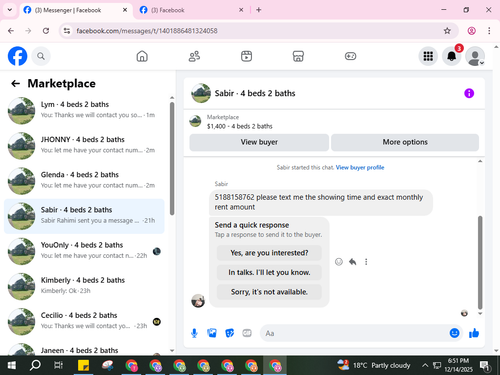Screen dimensions: 500x375
Task: Open the account profile avatar menu
Action: point(475,56)
